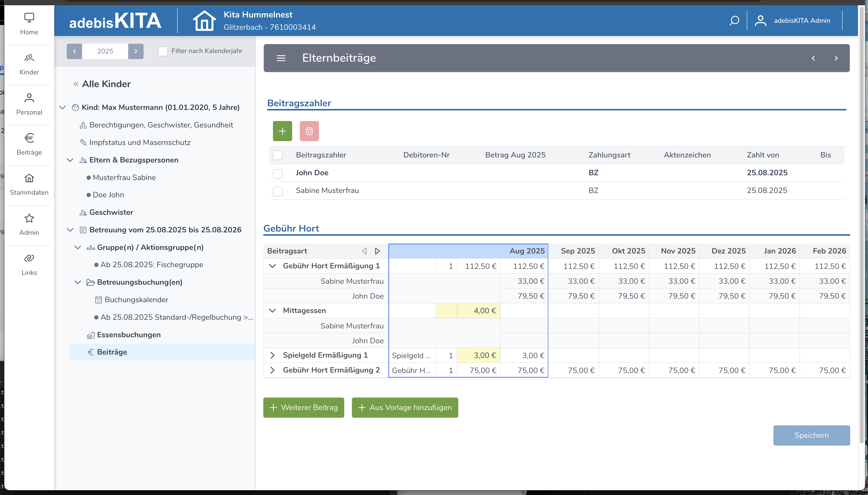868x495 pixels.
Task: Open Stammdaten house icon in sidebar
Action: click(29, 179)
